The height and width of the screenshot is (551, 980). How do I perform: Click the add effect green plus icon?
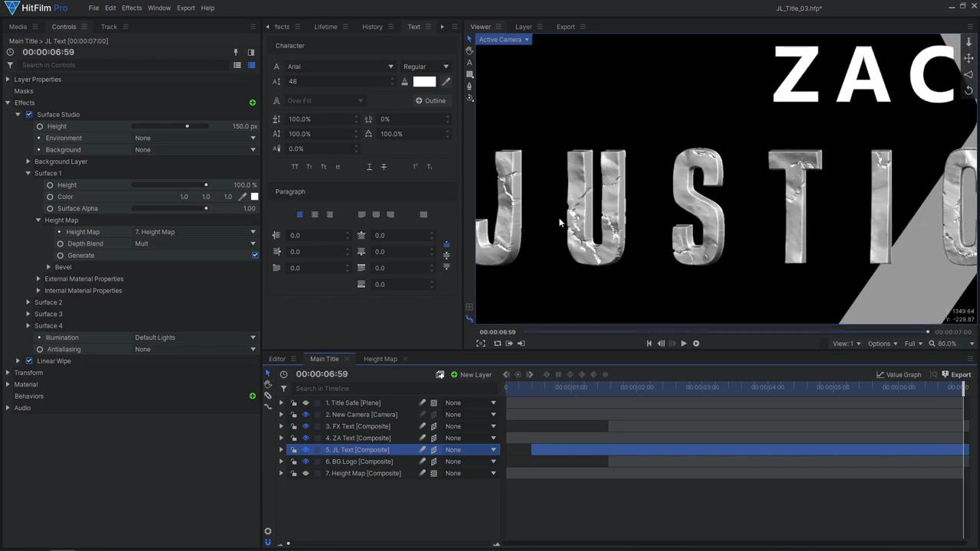click(x=253, y=103)
